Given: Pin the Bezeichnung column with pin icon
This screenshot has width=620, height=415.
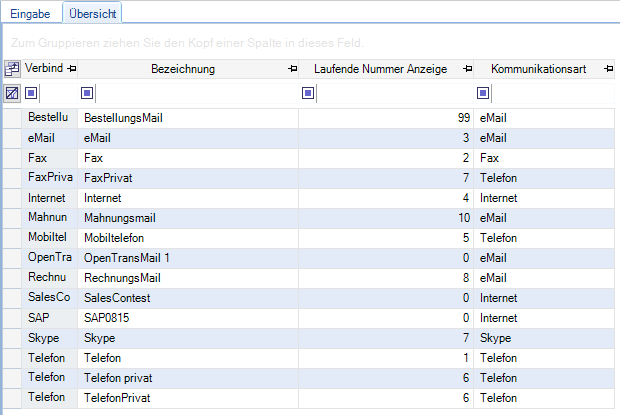Looking at the screenshot, I should pyautogui.click(x=291, y=69).
